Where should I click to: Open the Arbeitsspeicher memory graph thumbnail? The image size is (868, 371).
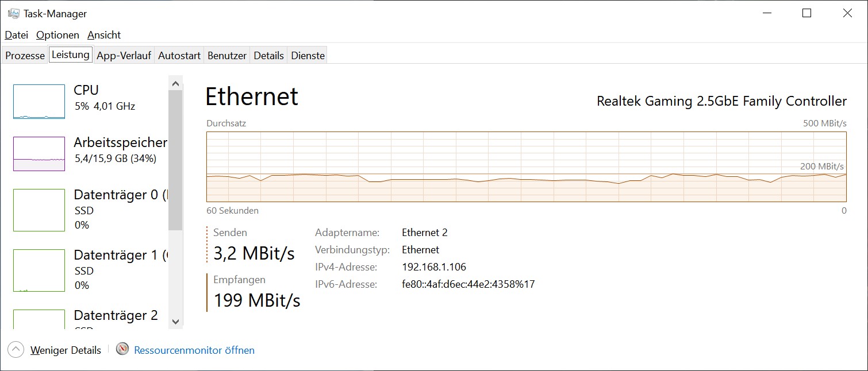pyautogui.click(x=39, y=154)
